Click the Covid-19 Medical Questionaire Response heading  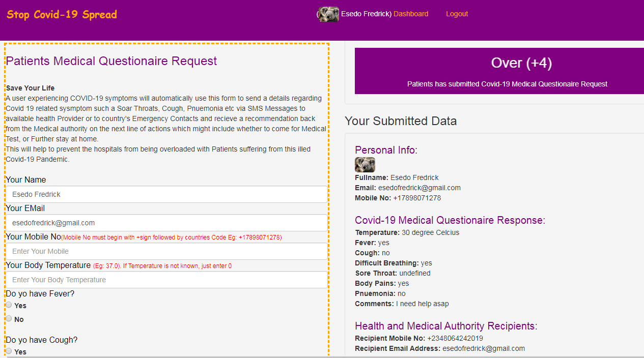pos(450,220)
